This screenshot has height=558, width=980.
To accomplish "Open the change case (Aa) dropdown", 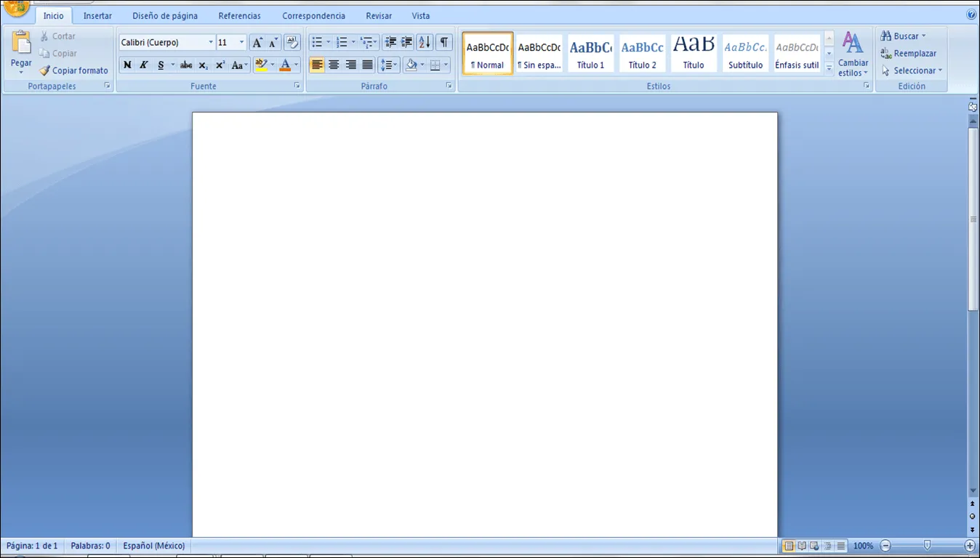I will tap(239, 65).
